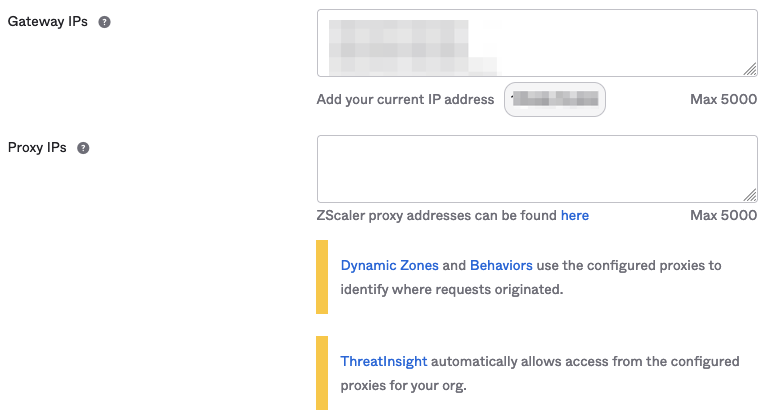767x414 pixels.
Task: Click the yellow bar beside Dynamic Zones note
Action: coord(322,277)
